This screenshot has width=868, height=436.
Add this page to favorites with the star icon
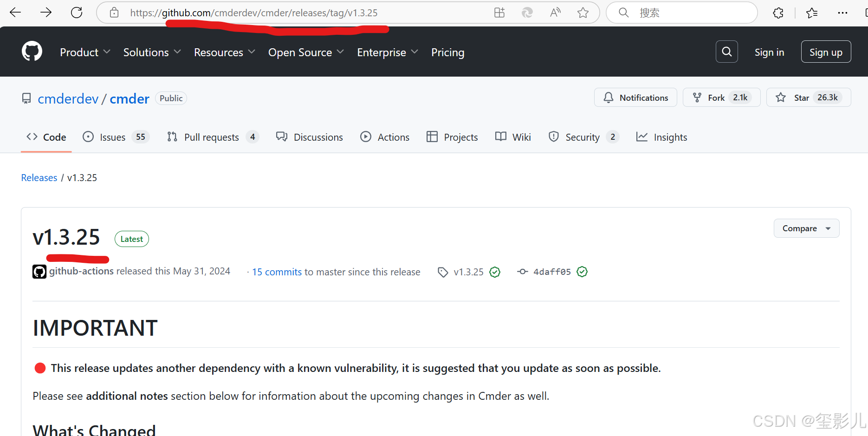click(x=583, y=13)
